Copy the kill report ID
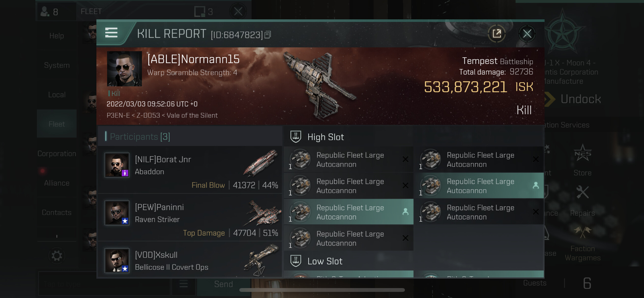 (x=268, y=35)
